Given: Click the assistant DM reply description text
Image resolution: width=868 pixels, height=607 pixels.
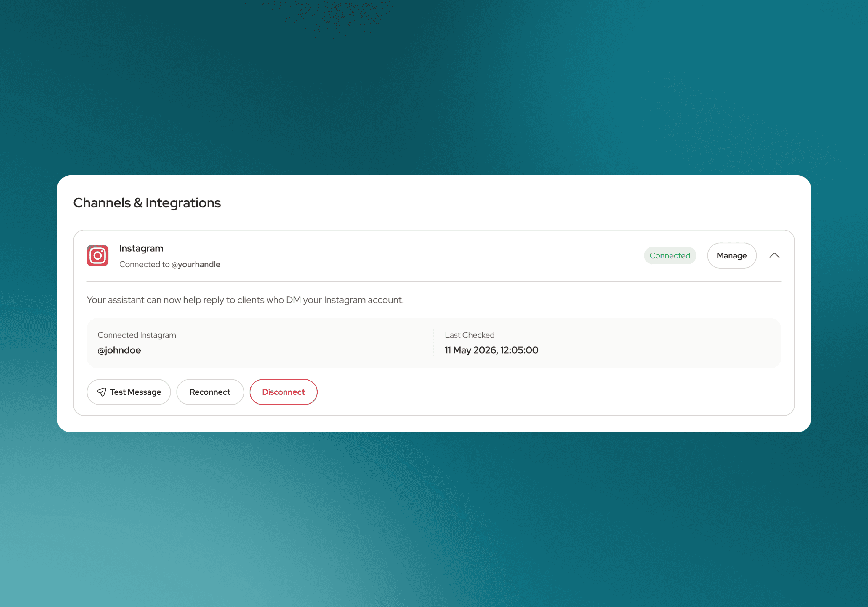Looking at the screenshot, I should [x=245, y=300].
